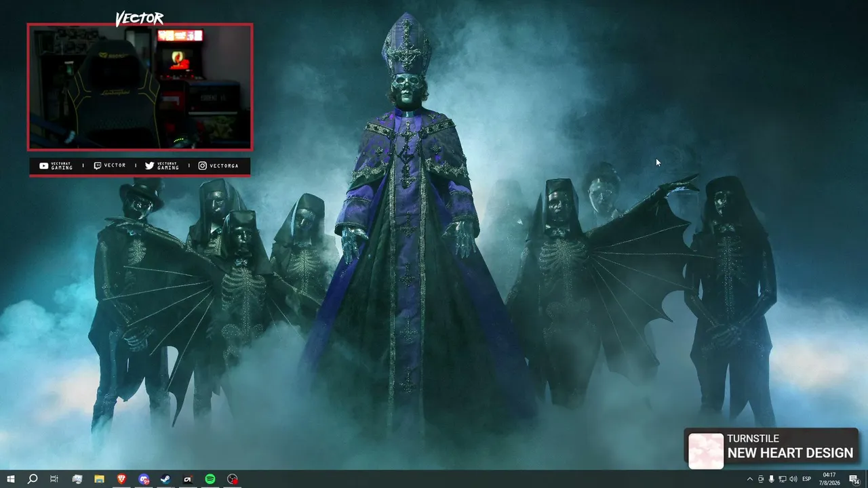This screenshot has height=488, width=868.
Task: Open network status tray icon
Action: coord(782,479)
